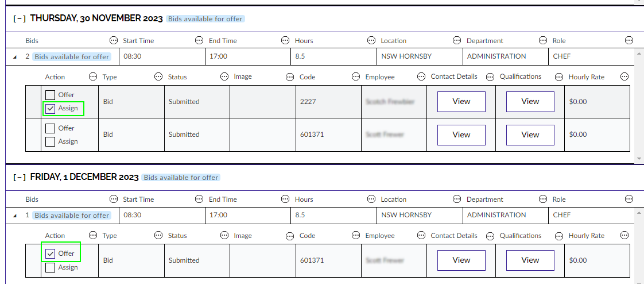The image size is (644, 284).
Task: Tick Offer checkbox for Thursday bid 601371
Action: (51, 128)
